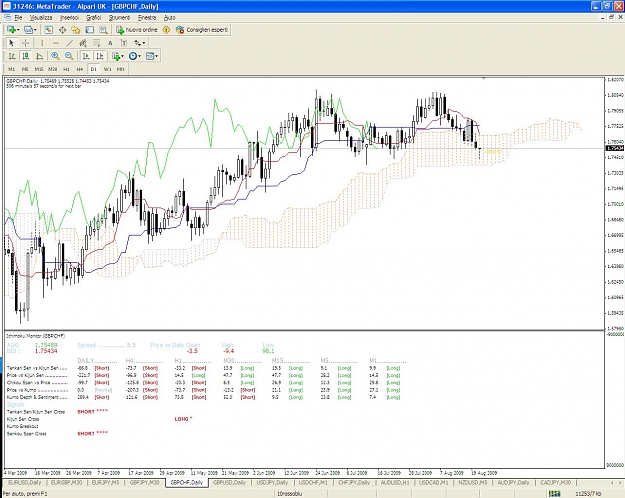The image size is (625, 498).
Task: Select the Vertical Line drawing tool
Action: (x=42, y=43)
